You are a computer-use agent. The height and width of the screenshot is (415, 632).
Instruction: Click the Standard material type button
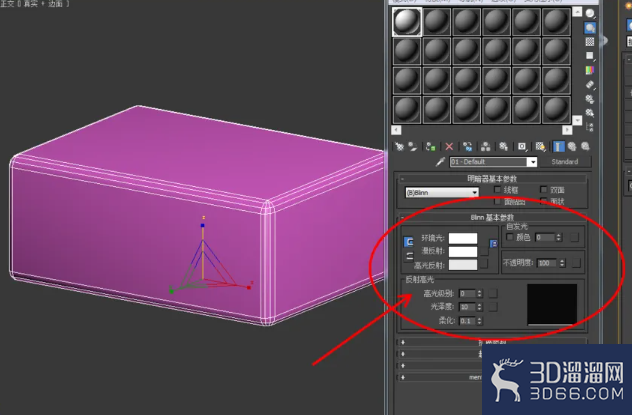click(x=565, y=162)
